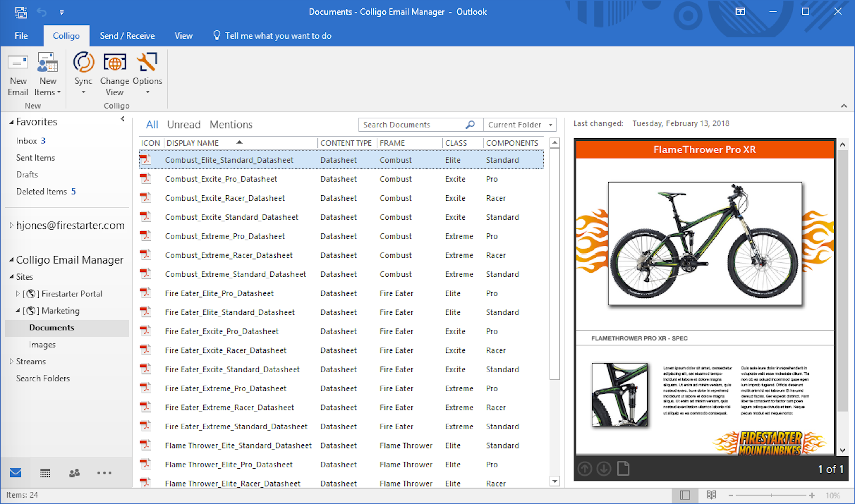Open the Current Folder scope dropdown
This screenshot has width=855, height=504.
click(x=520, y=125)
